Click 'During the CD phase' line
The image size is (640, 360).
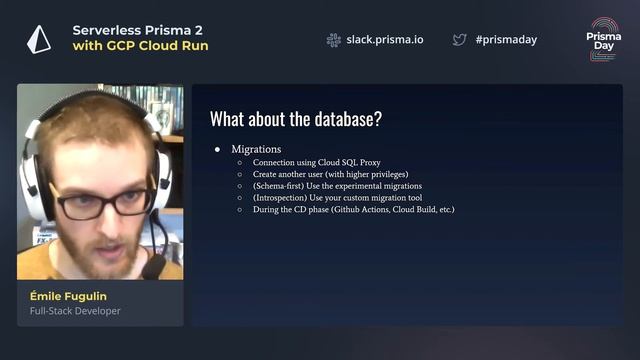[x=353, y=210]
